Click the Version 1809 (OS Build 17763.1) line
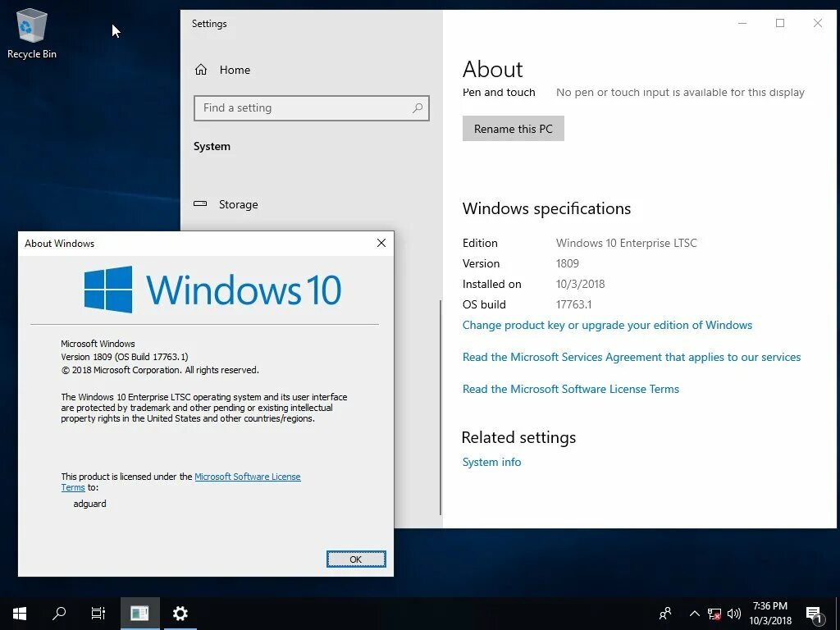The height and width of the screenshot is (630, 840). coord(125,357)
